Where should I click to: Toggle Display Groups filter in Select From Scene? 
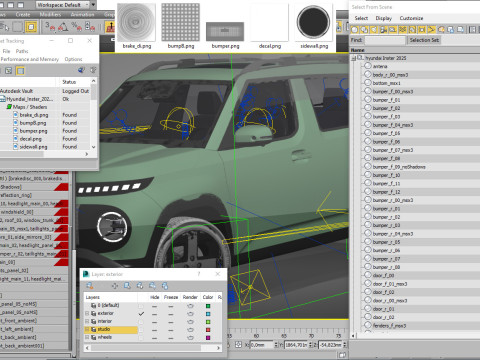pyautogui.click(x=412, y=30)
